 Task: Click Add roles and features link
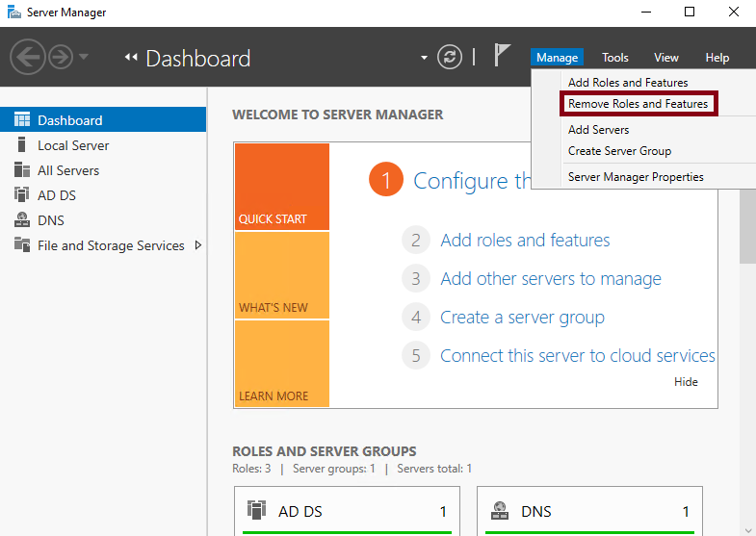tap(525, 240)
